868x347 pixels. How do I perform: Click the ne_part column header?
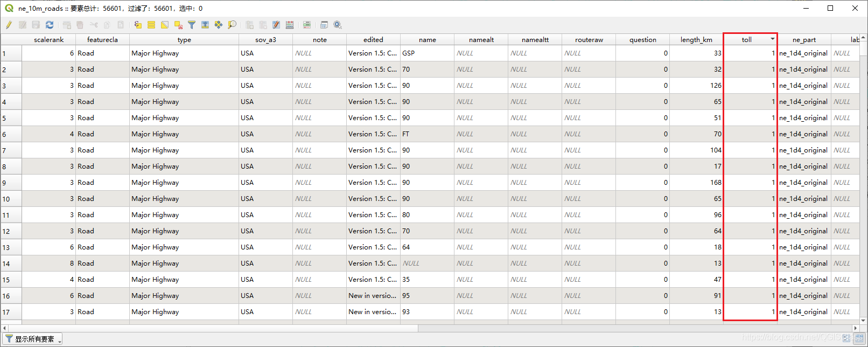pos(804,39)
